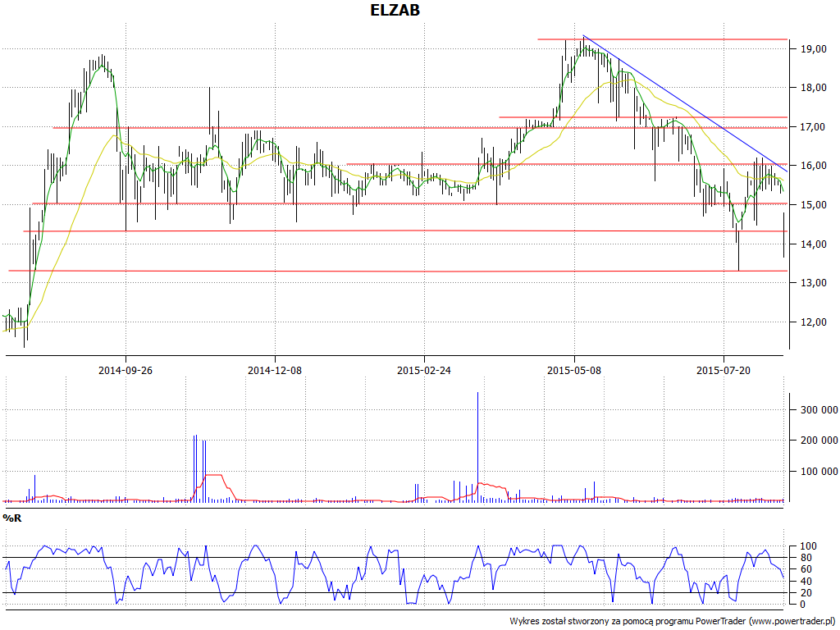Click the 100 000 volume axis label
Screen dimensions: 840x630
(819, 472)
